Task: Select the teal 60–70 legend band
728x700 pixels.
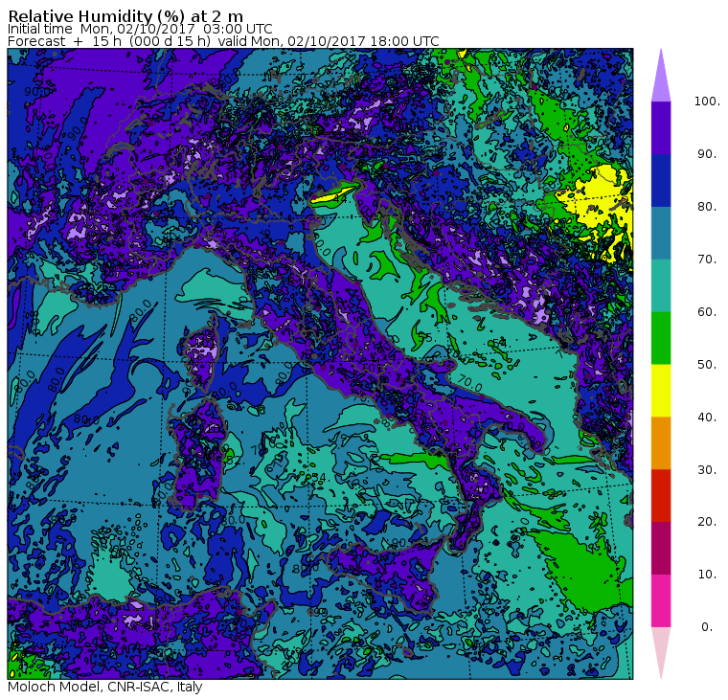Action: click(x=661, y=285)
